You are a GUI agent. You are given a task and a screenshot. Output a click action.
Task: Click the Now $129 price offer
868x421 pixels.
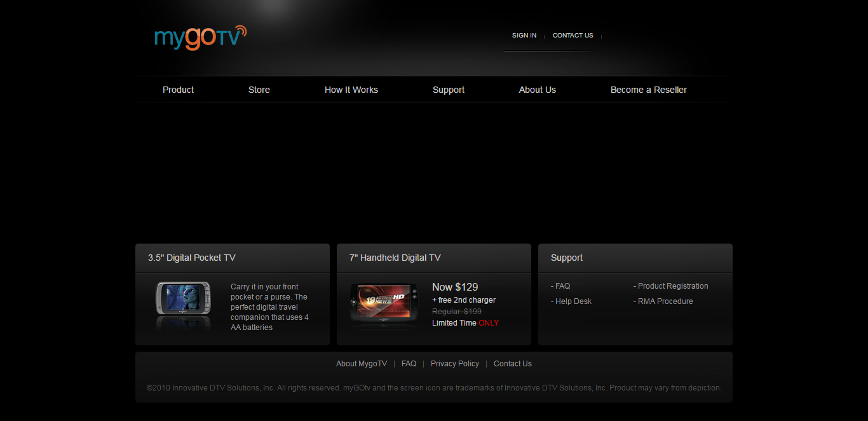tap(455, 287)
